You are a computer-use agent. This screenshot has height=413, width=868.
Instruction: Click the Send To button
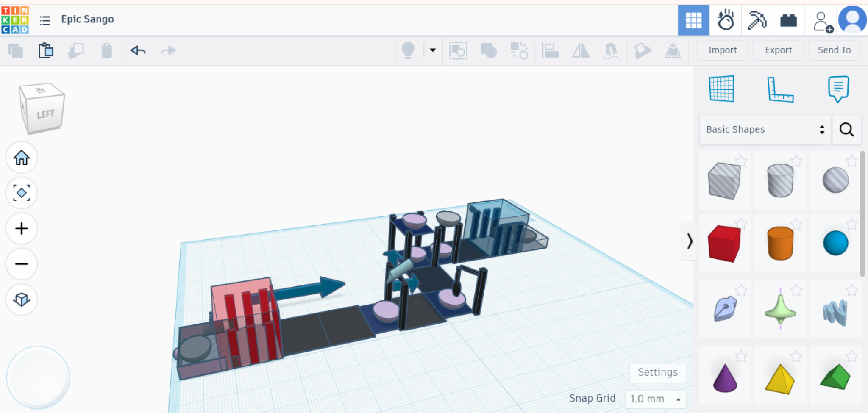pyautogui.click(x=834, y=50)
